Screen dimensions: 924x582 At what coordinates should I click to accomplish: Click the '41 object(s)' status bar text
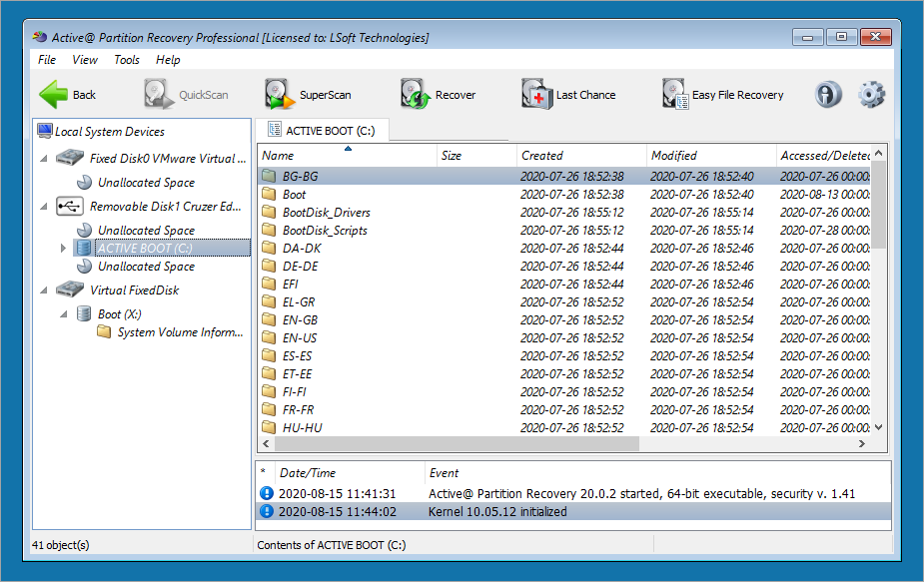pos(61,545)
